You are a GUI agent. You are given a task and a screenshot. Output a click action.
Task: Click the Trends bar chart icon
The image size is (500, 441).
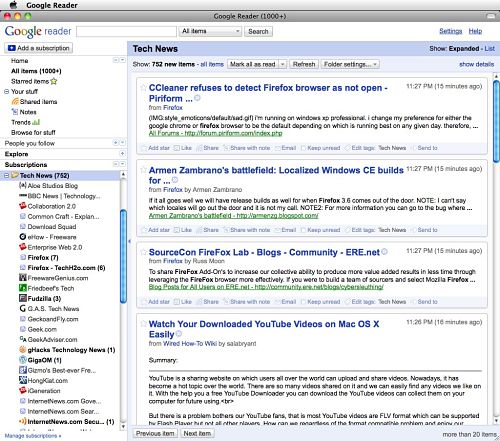click(36, 122)
